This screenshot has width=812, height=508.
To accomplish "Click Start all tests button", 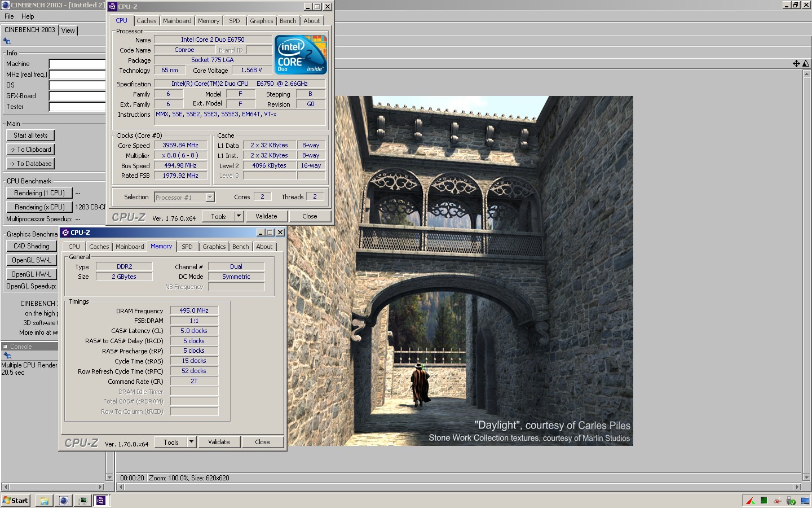I will (x=30, y=135).
